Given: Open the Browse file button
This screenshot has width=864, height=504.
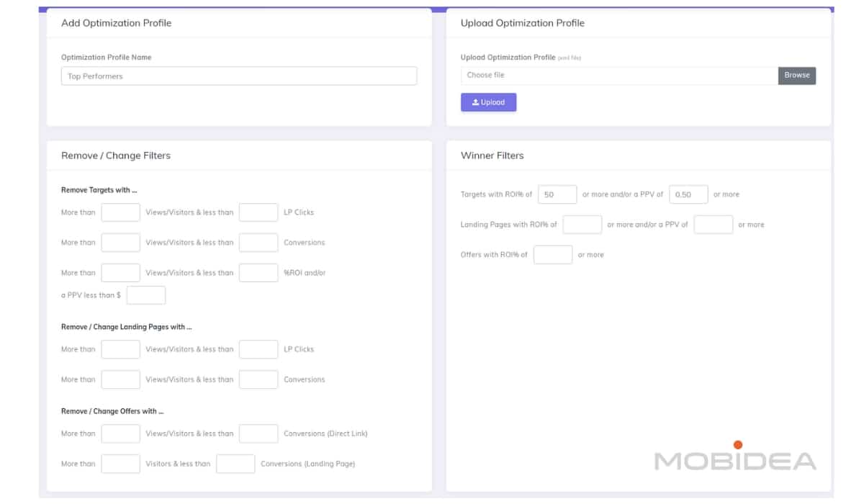Looking at the screenshot, I should click(797, 76).
